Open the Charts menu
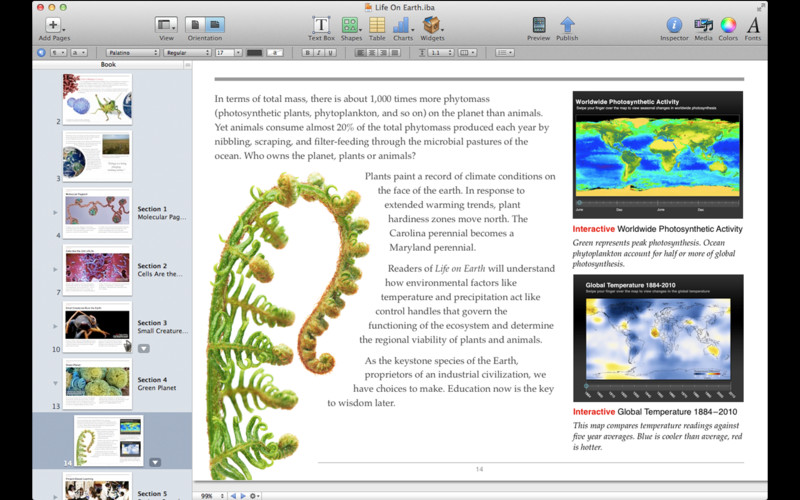 tap(403, 24)
